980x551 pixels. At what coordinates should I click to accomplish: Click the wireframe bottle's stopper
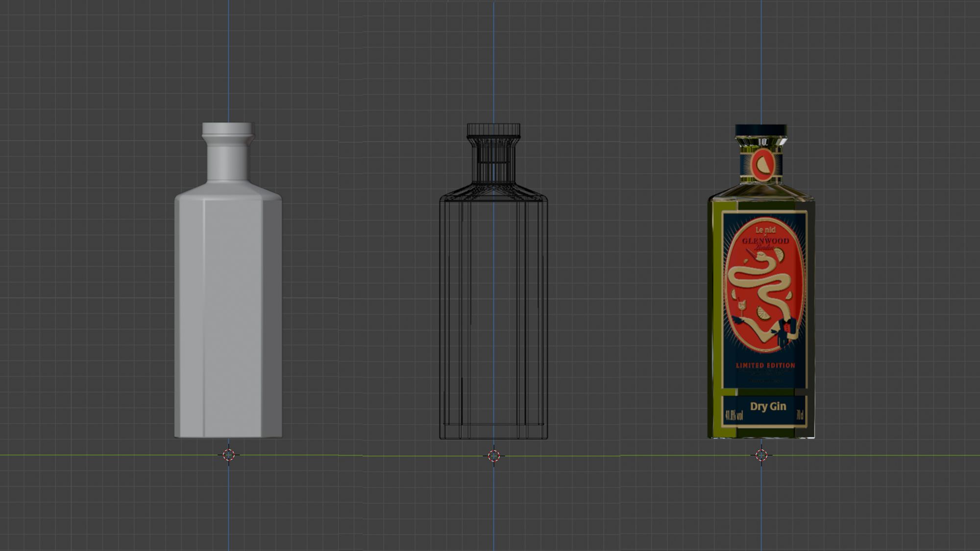coord(493,130)
